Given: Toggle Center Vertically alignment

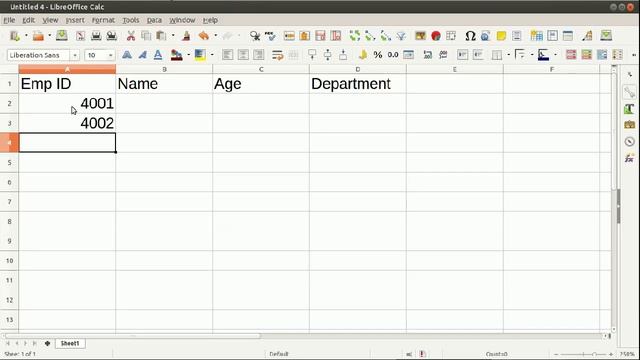Looking at the screenshot, I should click(328, 55).
